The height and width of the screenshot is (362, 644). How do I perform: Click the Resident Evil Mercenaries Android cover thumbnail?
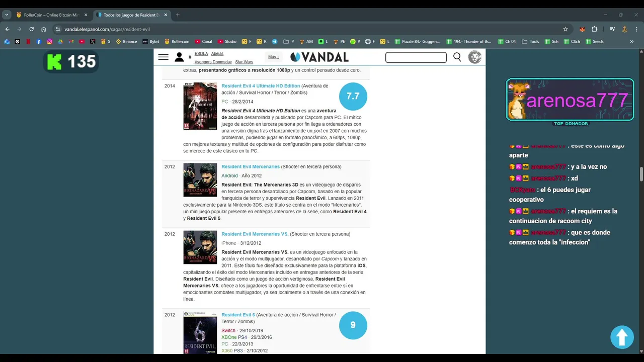(200, 179)
